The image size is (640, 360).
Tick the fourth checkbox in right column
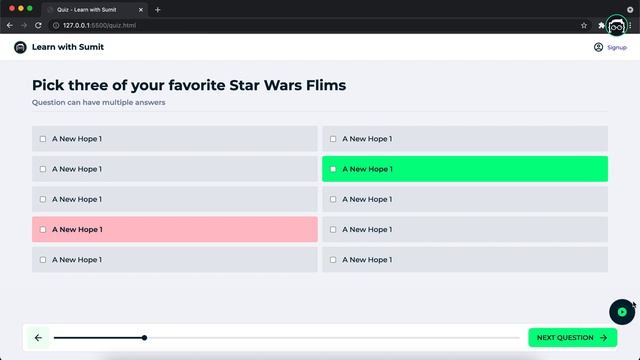(333, 229)
